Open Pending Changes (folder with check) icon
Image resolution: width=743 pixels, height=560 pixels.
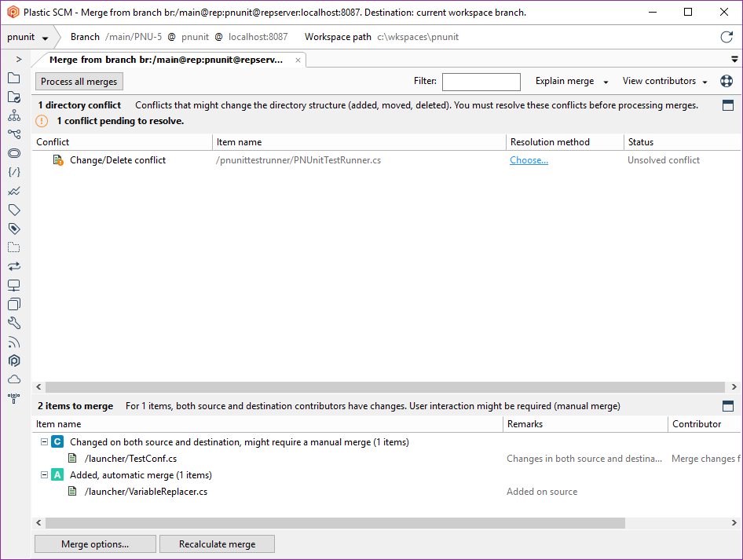(14, 97)
